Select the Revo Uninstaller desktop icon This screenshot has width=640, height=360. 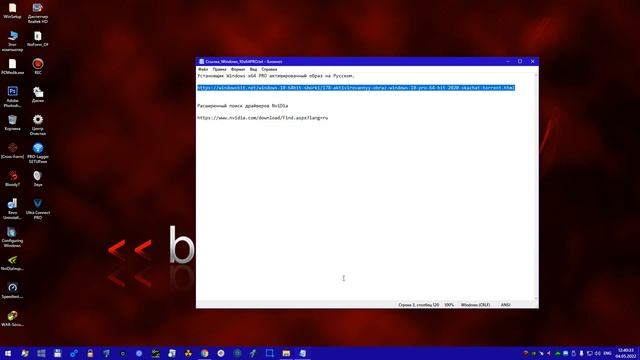(12, 209)
